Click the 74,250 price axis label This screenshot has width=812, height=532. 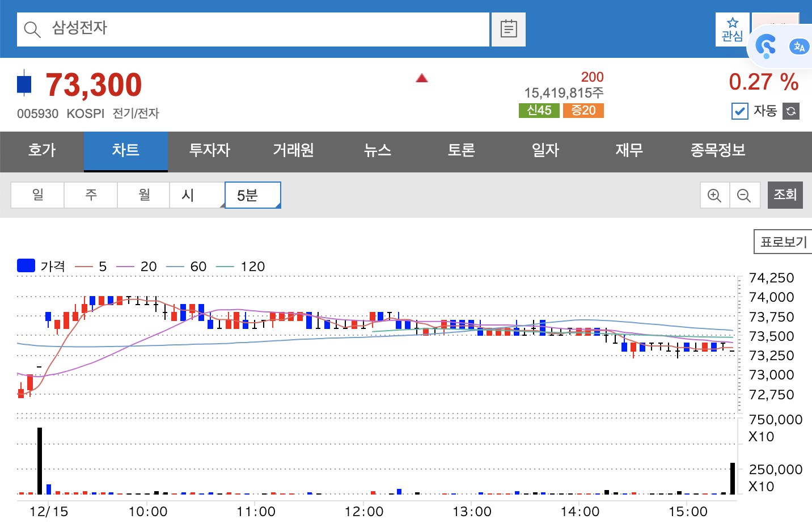771,278
